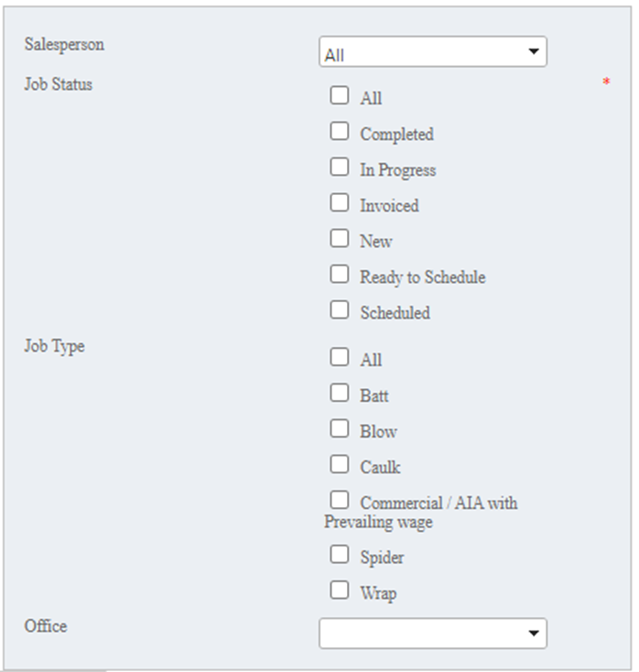Tick the Wrap checkbox

click(340, 590)
